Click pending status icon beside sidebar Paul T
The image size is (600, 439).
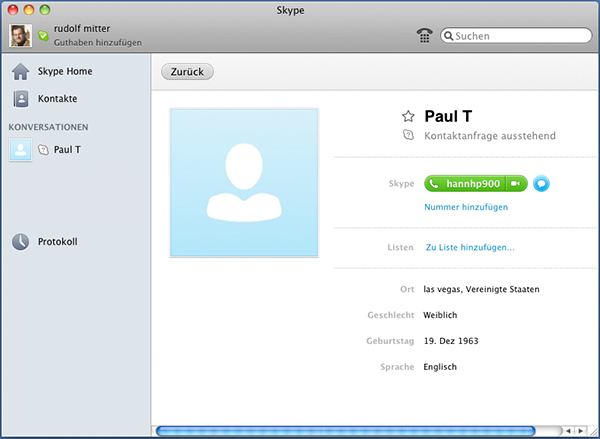pos(43,150)
